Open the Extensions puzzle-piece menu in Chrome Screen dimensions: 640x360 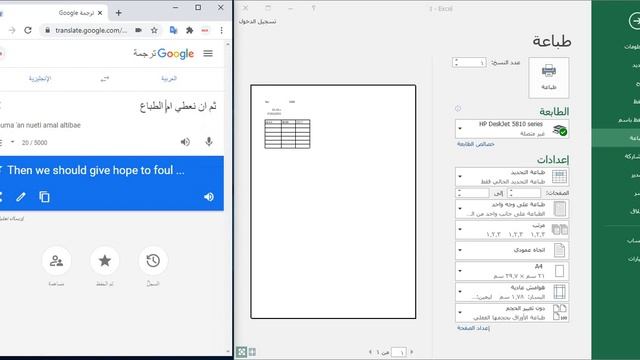click(189, 30)
